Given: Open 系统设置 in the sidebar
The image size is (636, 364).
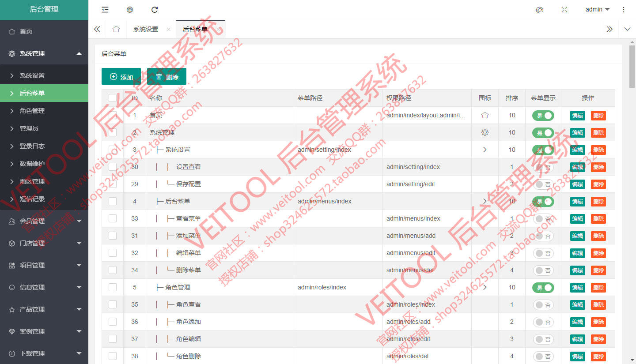Looking at the screenshot, I should tap(44, 75).
